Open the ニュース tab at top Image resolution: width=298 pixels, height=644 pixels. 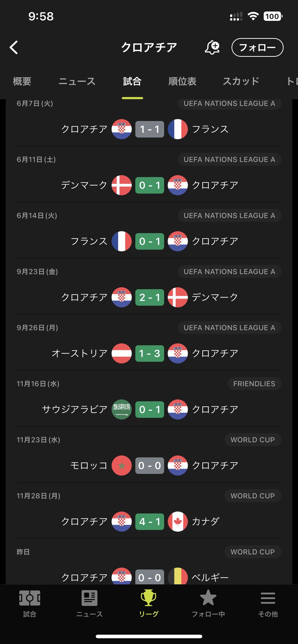pyautogui.click(x=77, y=81)
